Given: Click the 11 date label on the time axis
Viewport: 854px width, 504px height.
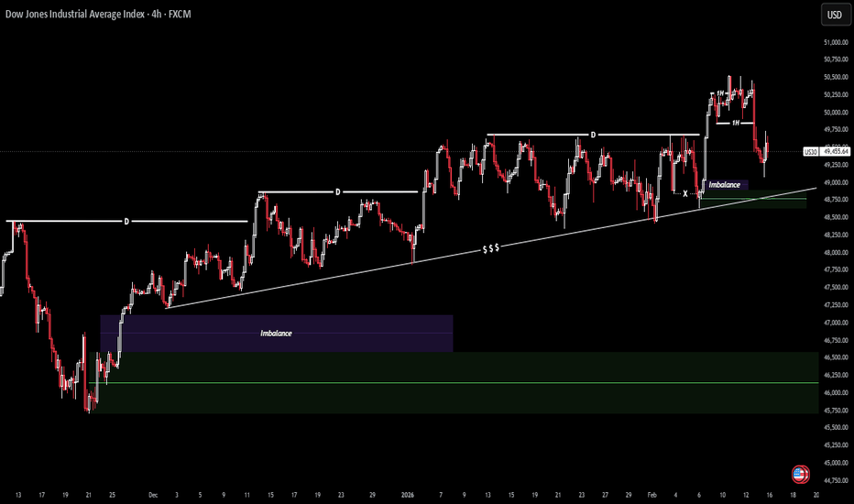Looking at the screenshot, I should pos(247,495).
